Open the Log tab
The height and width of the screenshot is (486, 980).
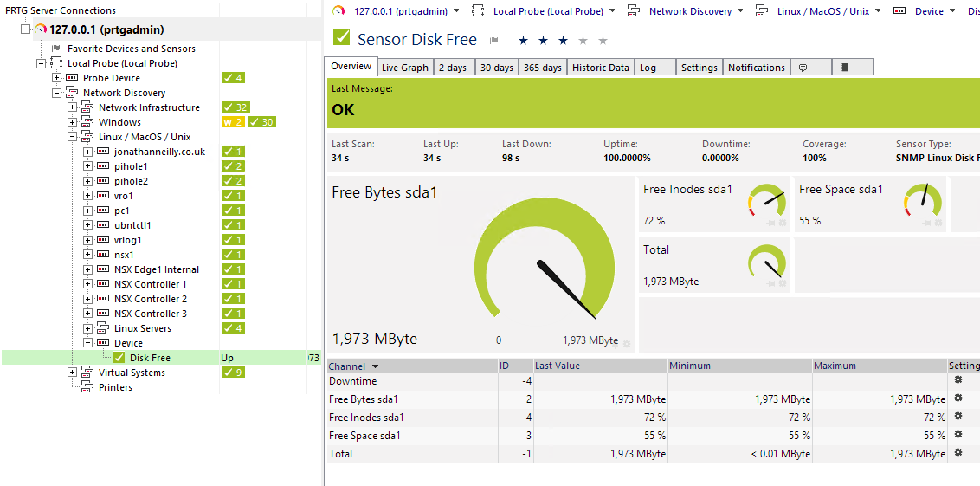655,68
